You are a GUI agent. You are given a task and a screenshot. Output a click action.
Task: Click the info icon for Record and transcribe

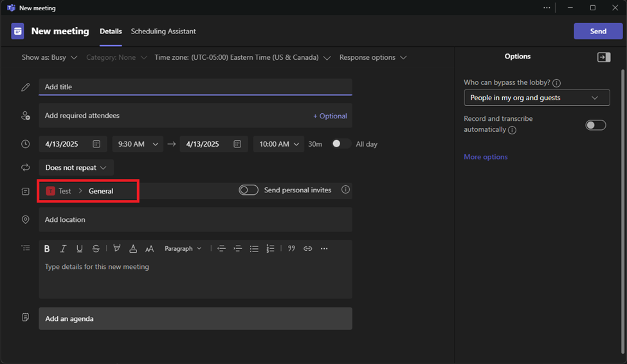coord(512,130)
